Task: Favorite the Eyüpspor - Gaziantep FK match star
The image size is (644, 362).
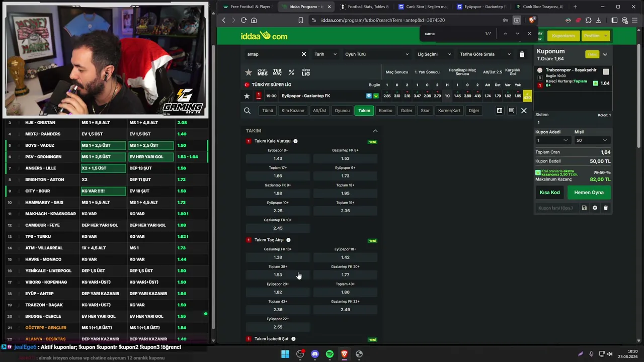Action: 247,96
